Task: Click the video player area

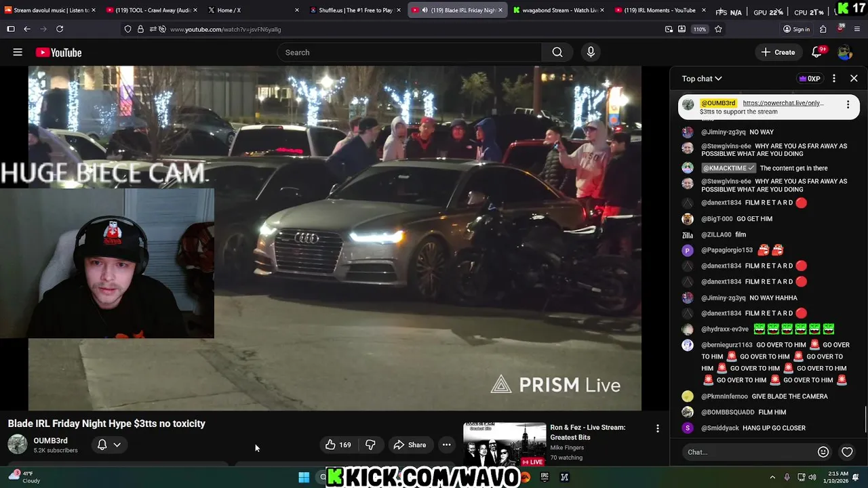Action: click(x=334, y=238)
